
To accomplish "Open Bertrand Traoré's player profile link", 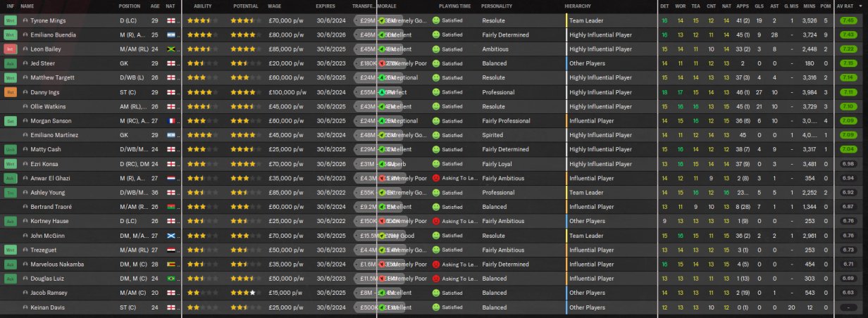I will point(51,207).
